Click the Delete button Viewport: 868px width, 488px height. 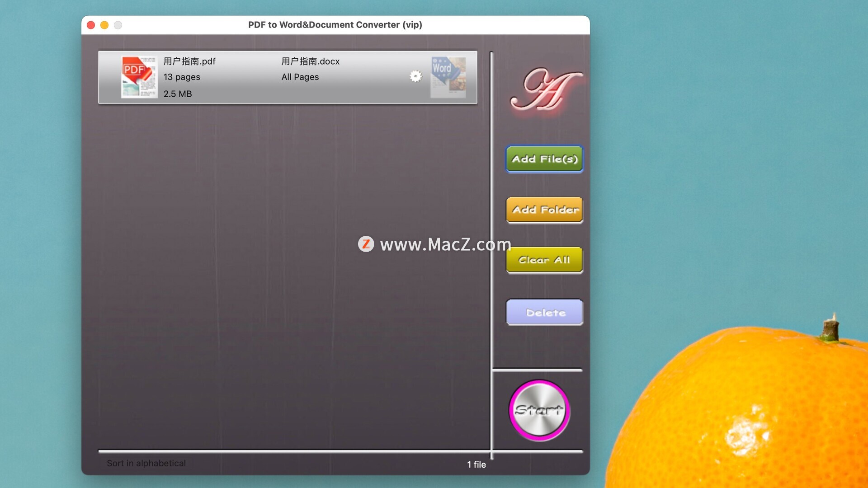click(544, 312)
